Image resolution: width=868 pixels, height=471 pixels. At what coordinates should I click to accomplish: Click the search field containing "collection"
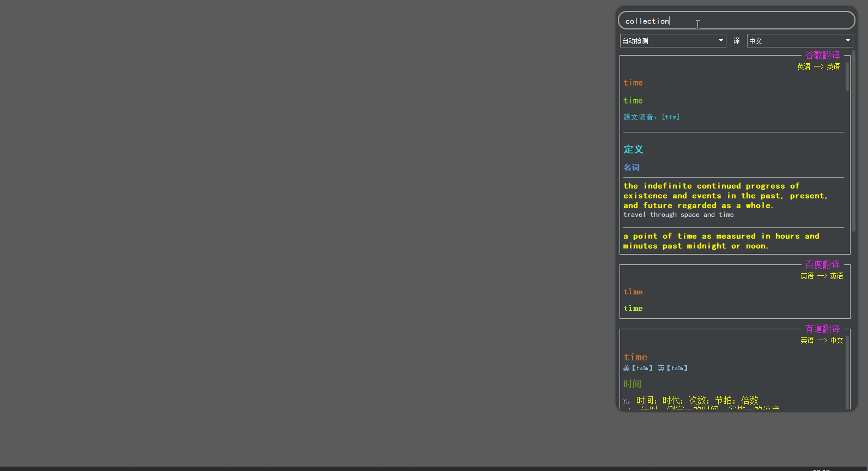736,21
